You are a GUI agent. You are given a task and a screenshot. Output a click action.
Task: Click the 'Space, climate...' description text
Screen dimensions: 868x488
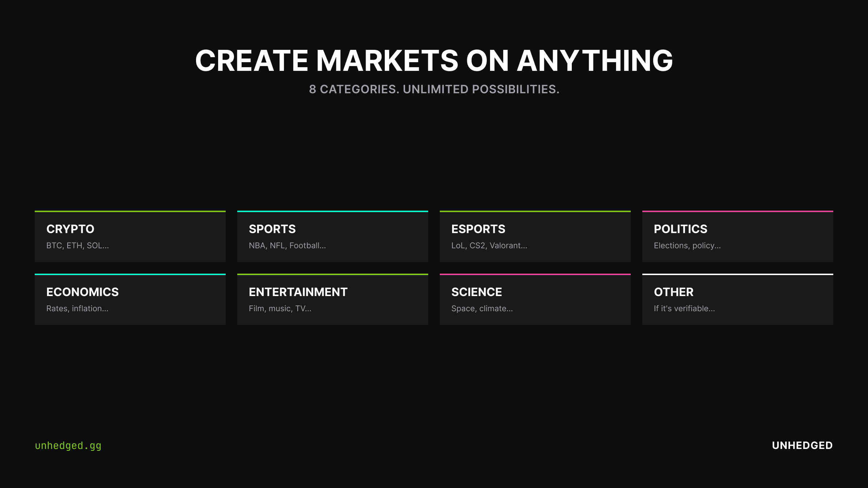pos(482,309)
